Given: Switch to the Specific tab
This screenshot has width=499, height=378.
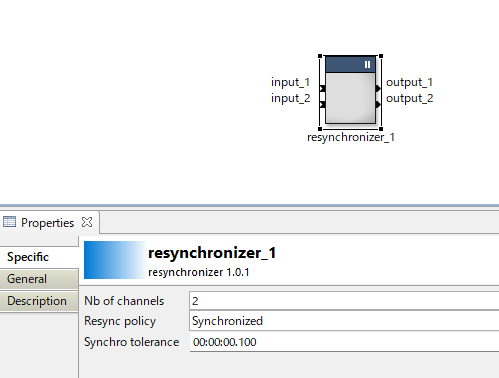Looking at the screenshot, I should 39,257.
